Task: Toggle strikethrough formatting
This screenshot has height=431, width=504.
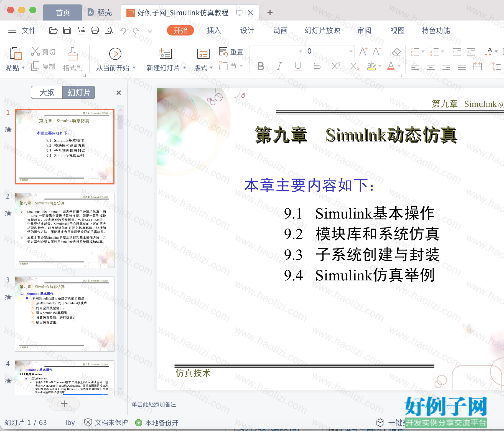Action: point(317,66)
